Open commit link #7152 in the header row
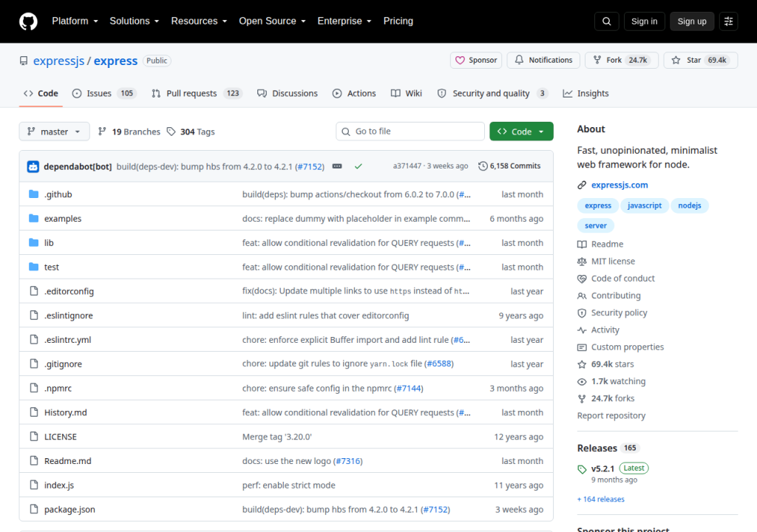The width and height of the screenshot is (757, 532). coord(310,166)
